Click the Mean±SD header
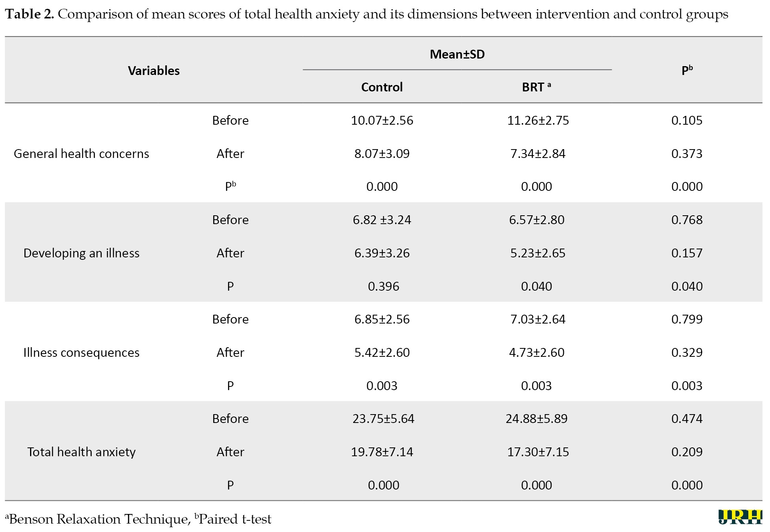The width and height of the screenshot is (770, 532). (457, 54)
